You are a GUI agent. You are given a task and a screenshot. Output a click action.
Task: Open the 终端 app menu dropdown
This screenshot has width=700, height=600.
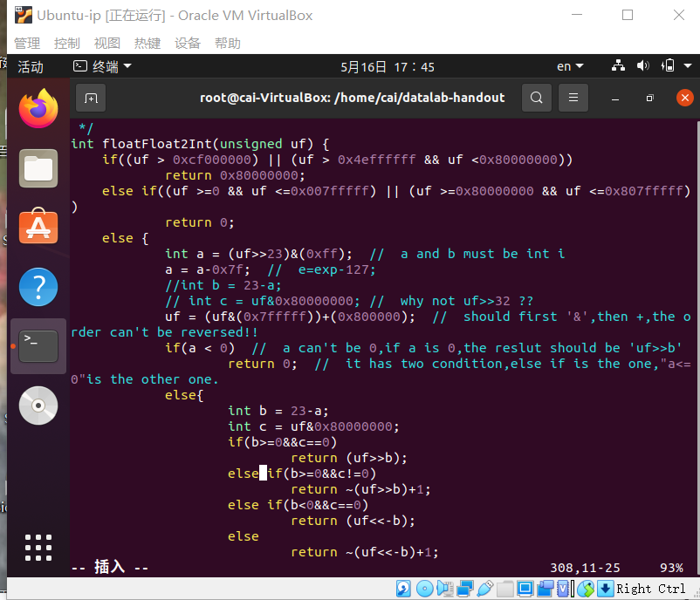[x=102, y=66]
